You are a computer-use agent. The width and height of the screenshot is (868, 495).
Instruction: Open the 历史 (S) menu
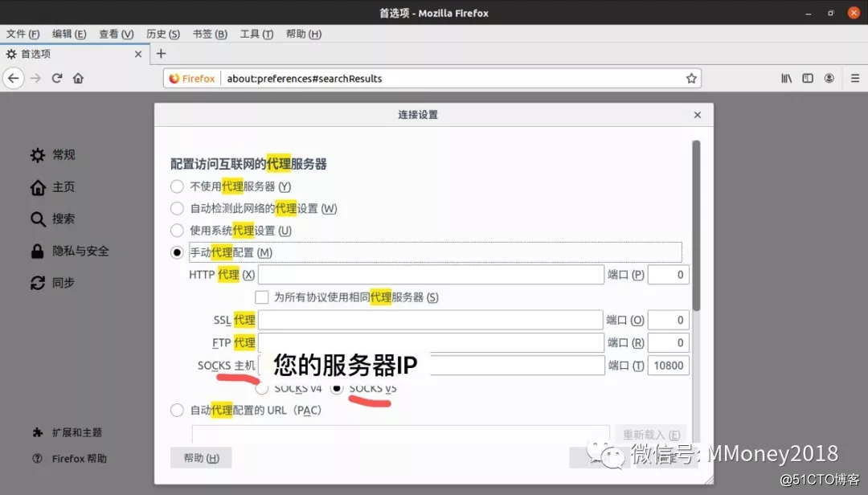162,34
